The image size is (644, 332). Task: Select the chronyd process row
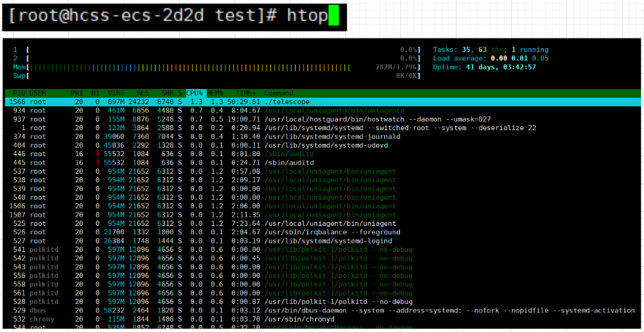pyautogui.click(x=323, y=319)
